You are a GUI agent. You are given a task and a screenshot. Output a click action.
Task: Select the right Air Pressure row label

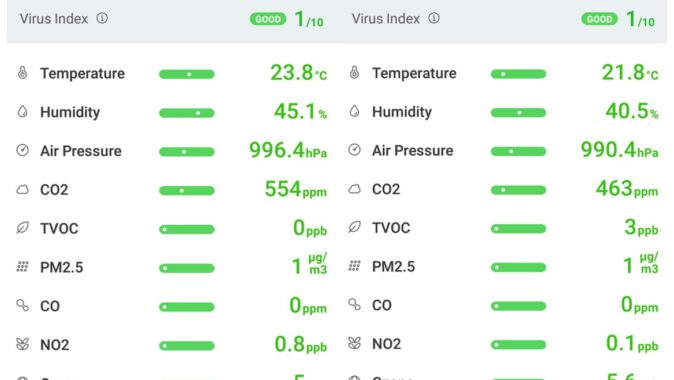(413, 150)
